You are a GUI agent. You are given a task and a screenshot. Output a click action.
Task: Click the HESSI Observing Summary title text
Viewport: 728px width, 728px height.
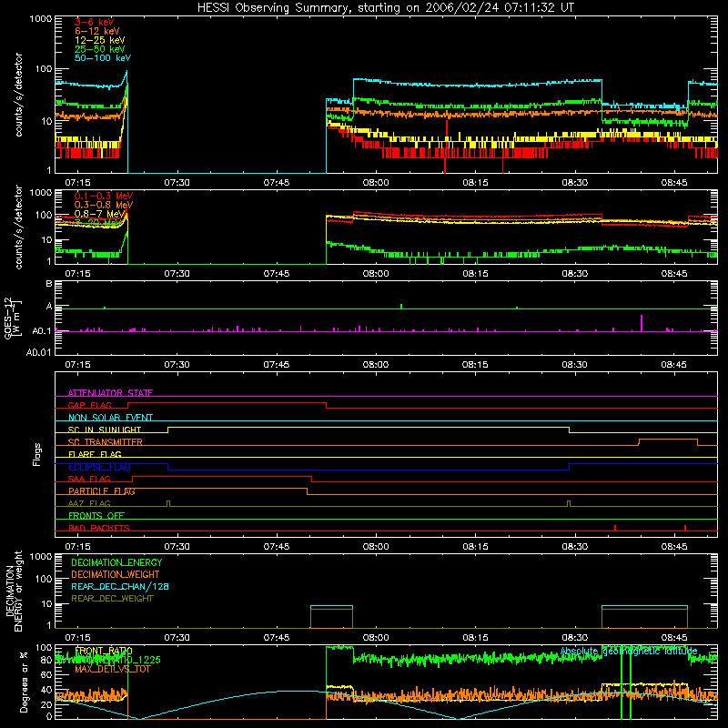coord(385,7)
